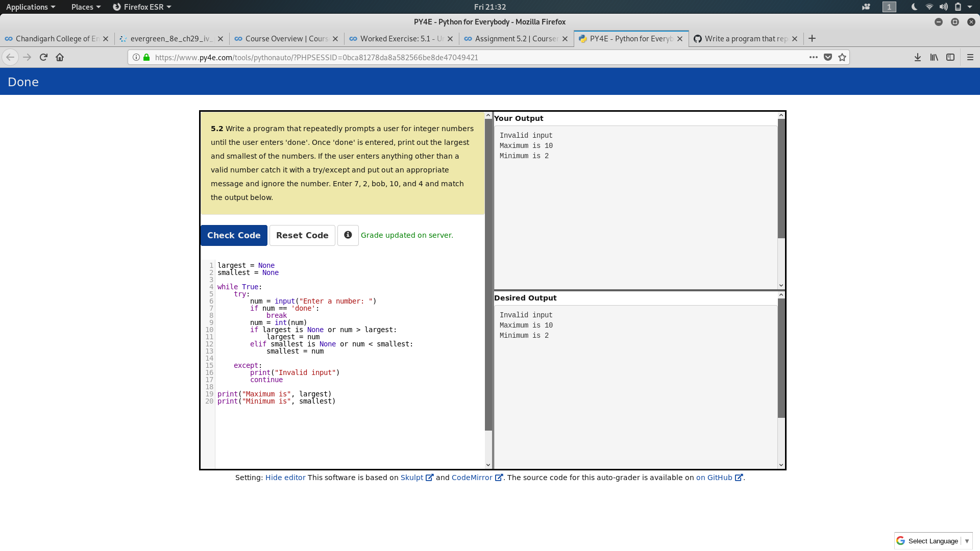
Task: Bookmark this page using the star icon
Action: click(x=843, y=57)
